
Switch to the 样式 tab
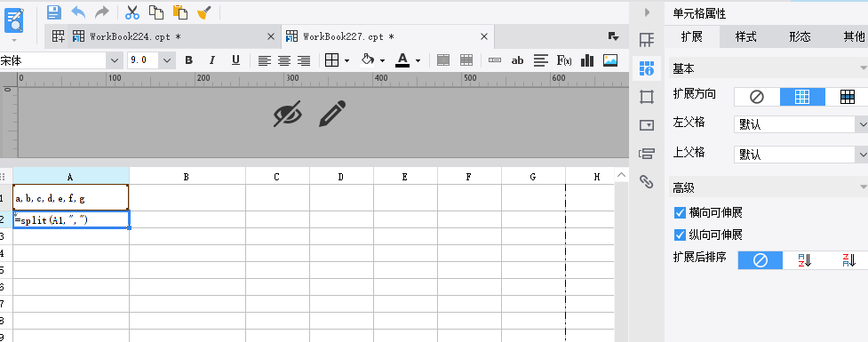click(x=745, y=37)
